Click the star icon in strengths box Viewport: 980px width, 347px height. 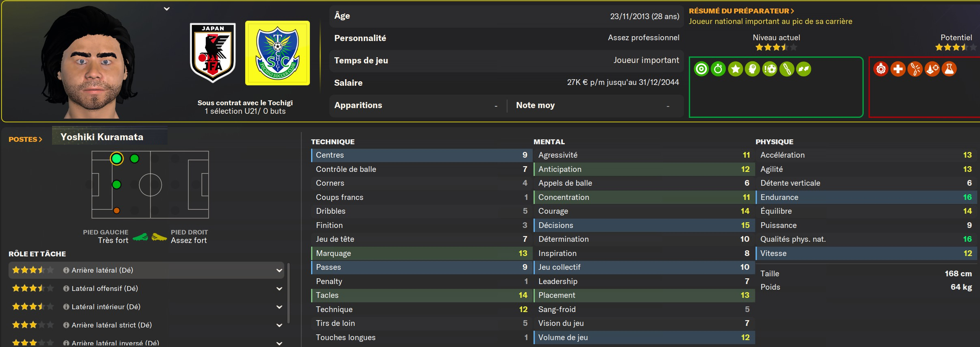[x=735, y=69]
